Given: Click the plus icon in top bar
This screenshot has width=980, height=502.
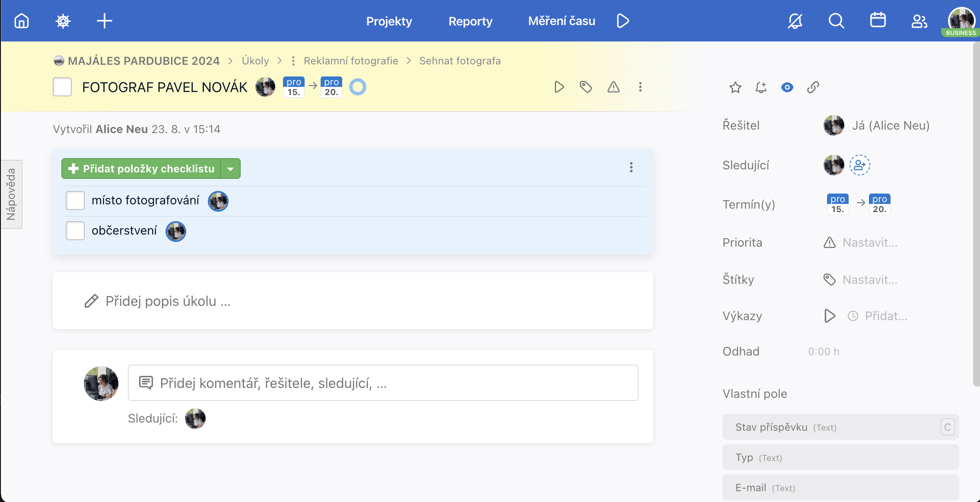Looking at the screenshot, I should click(104, 21).
